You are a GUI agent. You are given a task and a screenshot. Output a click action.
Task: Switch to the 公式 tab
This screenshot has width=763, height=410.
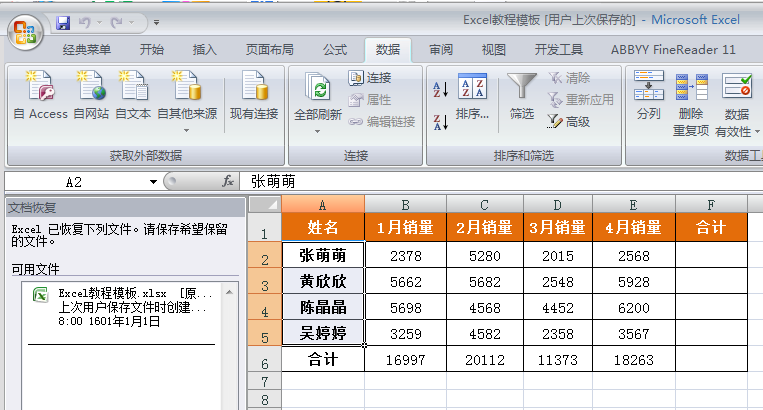pyautogui.click(x=335, y=50)
